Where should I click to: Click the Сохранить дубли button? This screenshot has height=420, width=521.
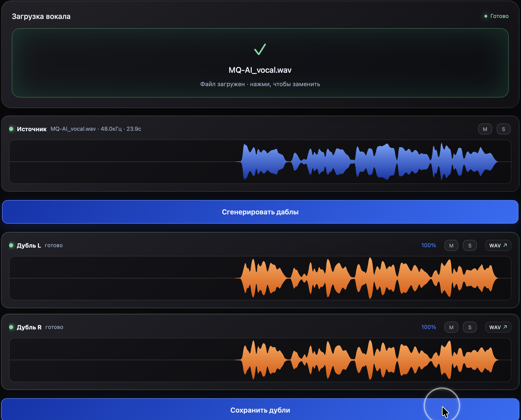(260, 410)
